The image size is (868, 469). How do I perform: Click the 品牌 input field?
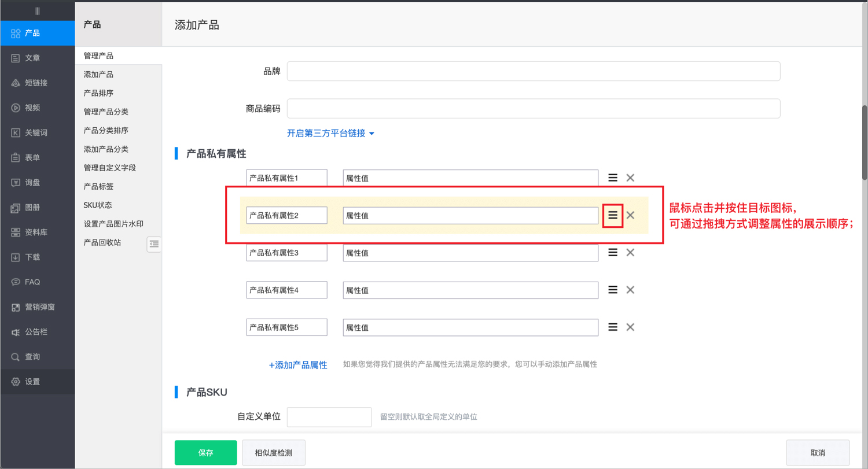pos(533,71)
